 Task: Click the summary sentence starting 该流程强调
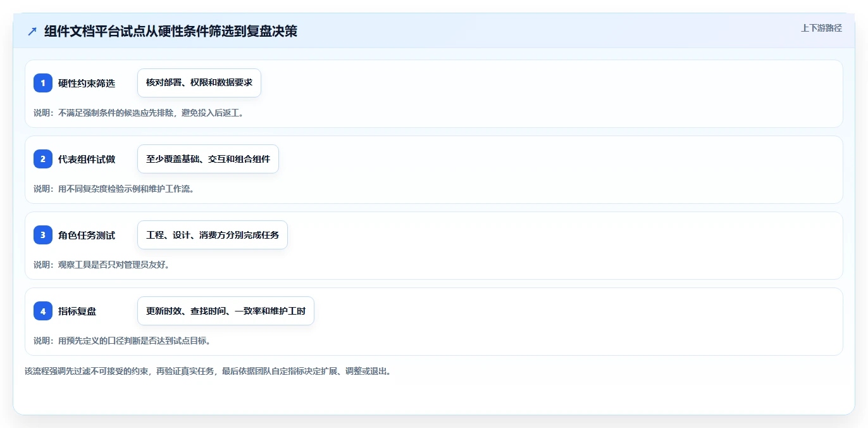coord(208,371)
